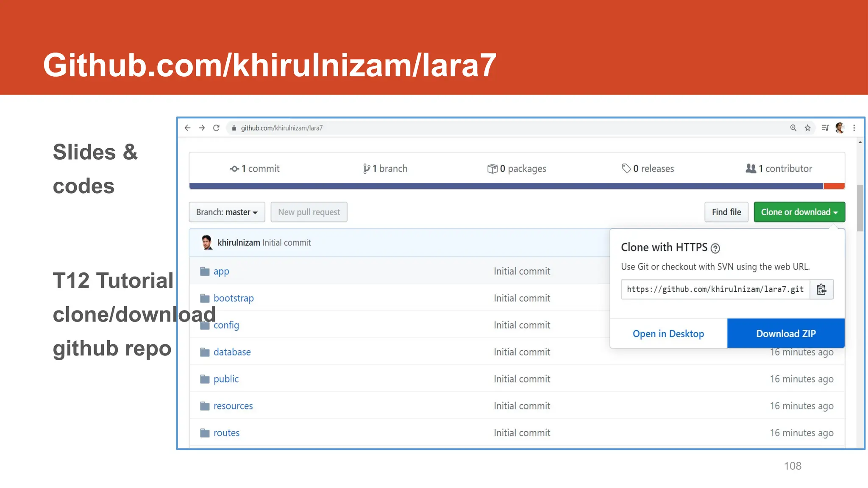Open the routes folder link
The height and width of the screenshot is (488, 868).
226,433
